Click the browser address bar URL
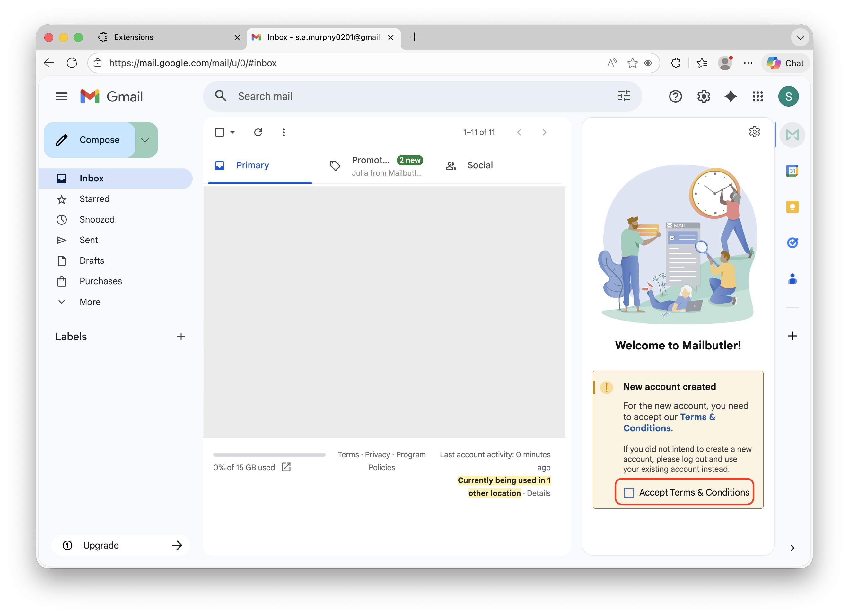The width and height of the screenshot is (849, 616). [x=193, y=63]
